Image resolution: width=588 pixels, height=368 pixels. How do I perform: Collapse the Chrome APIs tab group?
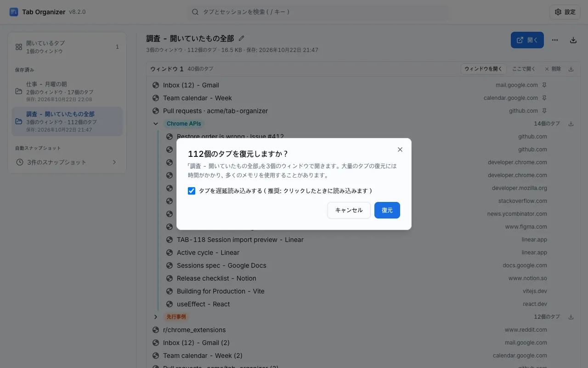(156, 124)
